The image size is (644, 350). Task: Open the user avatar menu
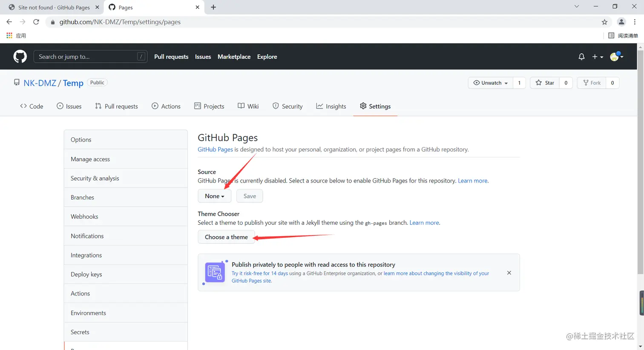(616, 56)
